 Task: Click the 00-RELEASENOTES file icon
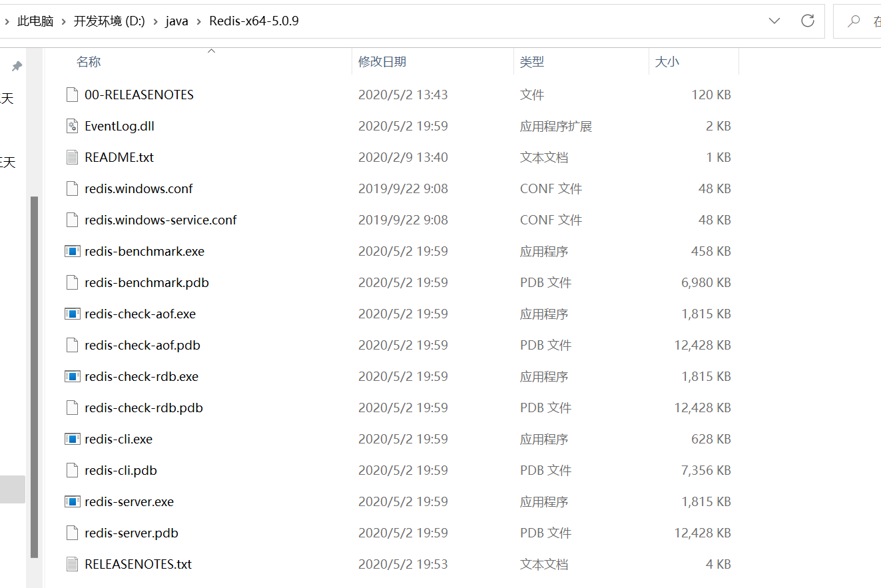71,94
